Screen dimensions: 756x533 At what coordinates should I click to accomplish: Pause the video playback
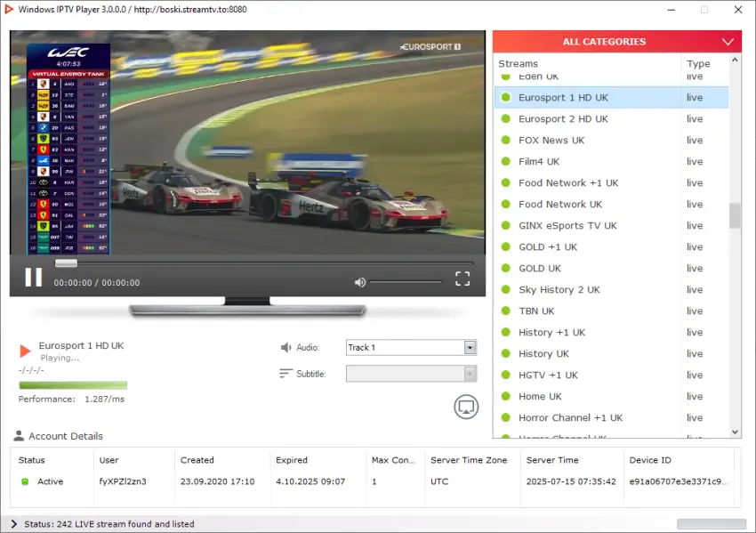point(34,278)
